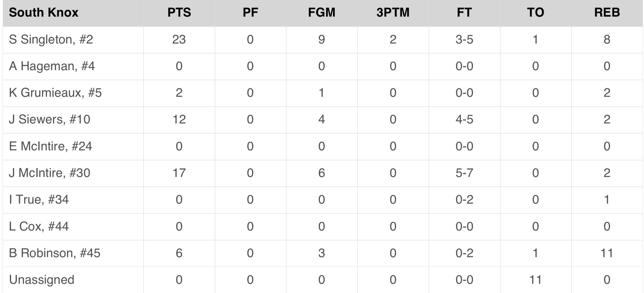Click J Siewers, #10 name

pyautogui.click(x=50, y=119)
